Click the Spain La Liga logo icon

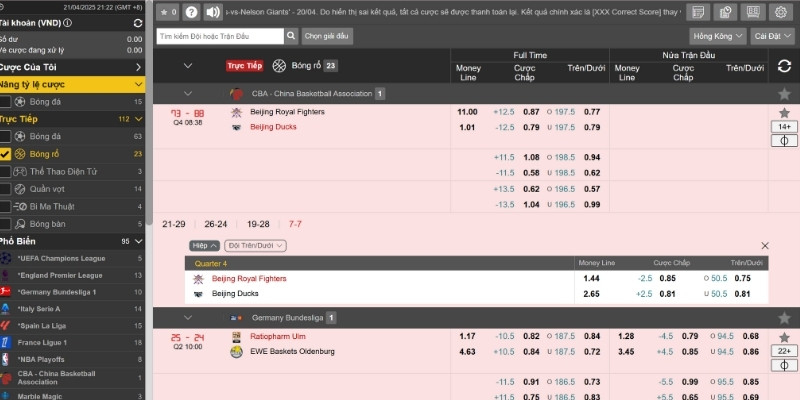(x=6, y=326)
